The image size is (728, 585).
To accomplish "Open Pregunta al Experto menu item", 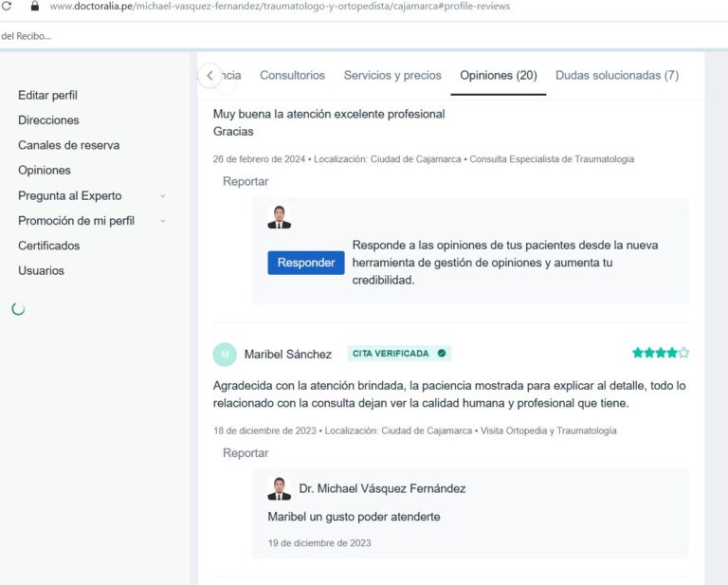I will point(69,196).
